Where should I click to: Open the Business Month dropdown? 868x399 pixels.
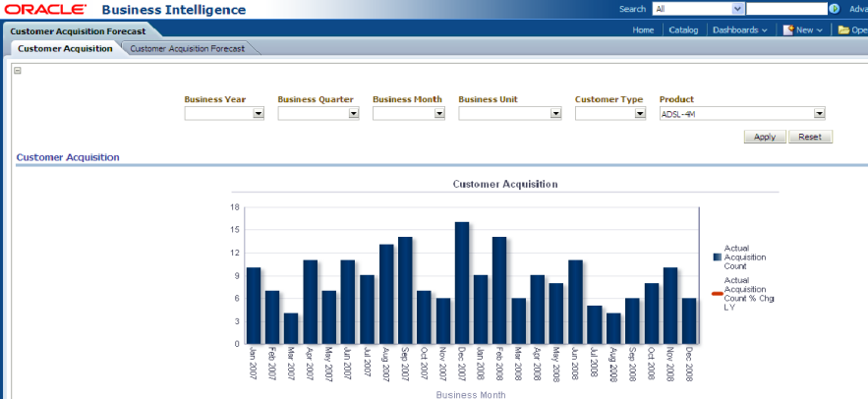click(439, 113)
